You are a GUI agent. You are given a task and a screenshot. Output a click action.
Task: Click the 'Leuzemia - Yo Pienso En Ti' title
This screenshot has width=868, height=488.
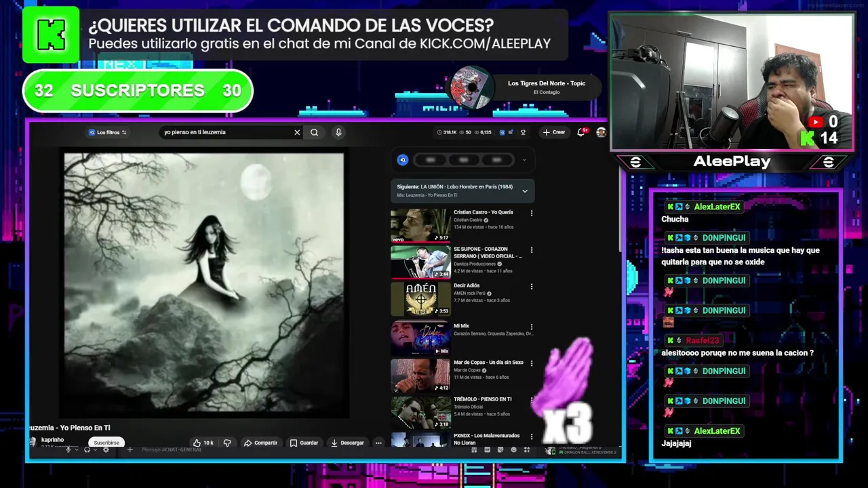click(68, 428)
